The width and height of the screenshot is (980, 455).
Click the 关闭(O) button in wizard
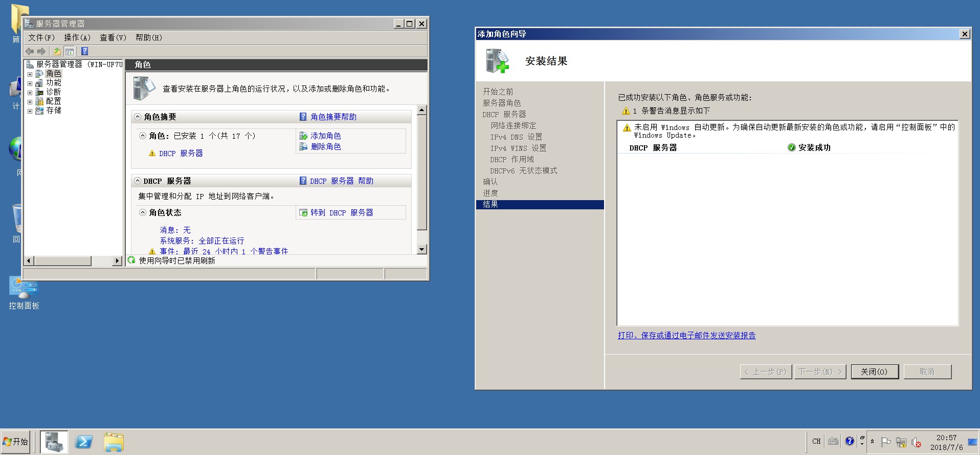[875, 372]
